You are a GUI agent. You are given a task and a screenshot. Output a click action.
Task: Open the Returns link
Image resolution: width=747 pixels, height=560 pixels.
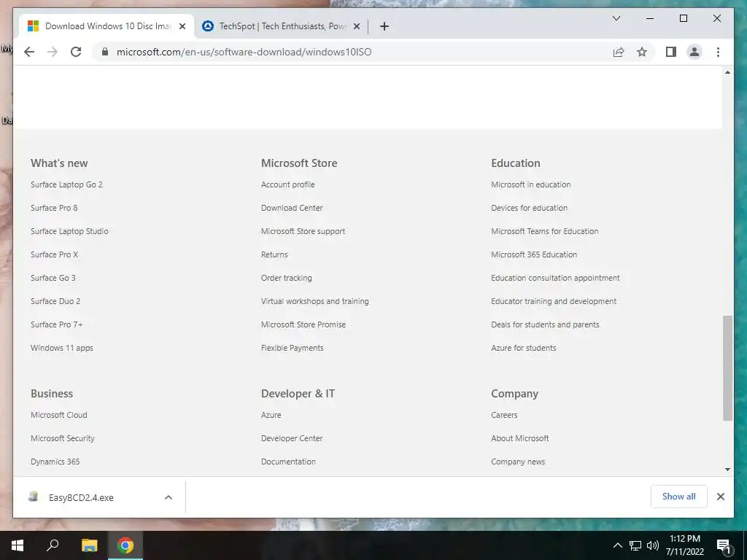(274, 254)
